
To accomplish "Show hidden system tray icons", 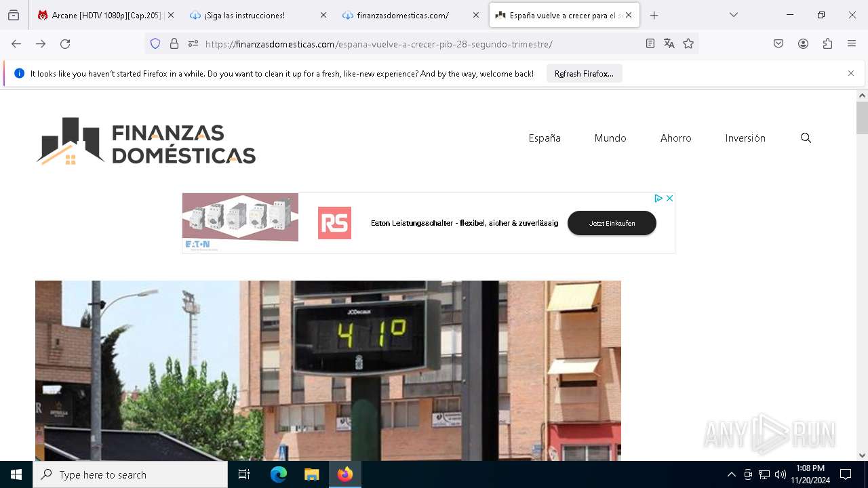I will (731, 474).
